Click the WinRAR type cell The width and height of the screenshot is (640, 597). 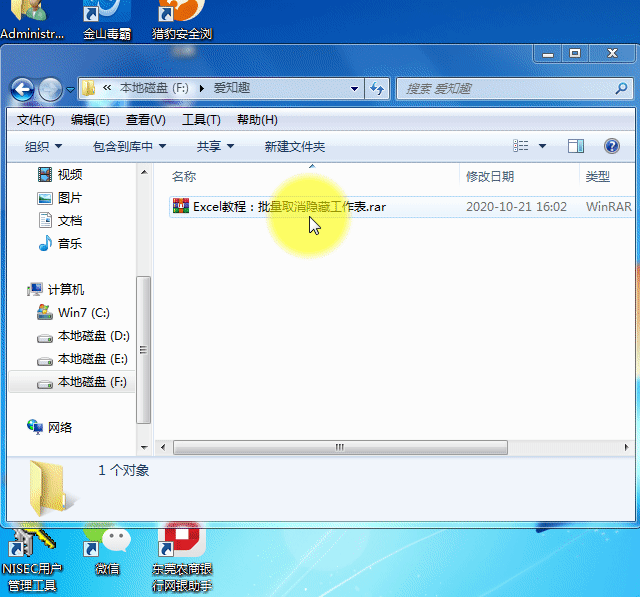click(609, 207)
